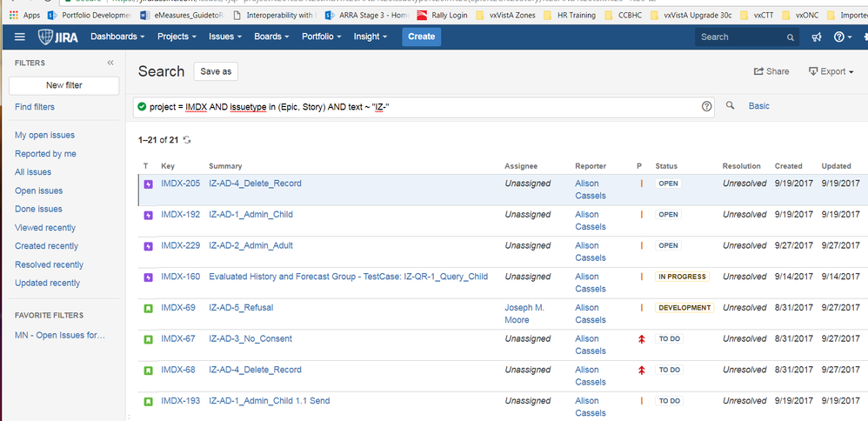Image resolution: width=868 pixels, height=421 pixels.
Task: Open MN - Open Issues favorite filter
Action: [x=60, y=335]
